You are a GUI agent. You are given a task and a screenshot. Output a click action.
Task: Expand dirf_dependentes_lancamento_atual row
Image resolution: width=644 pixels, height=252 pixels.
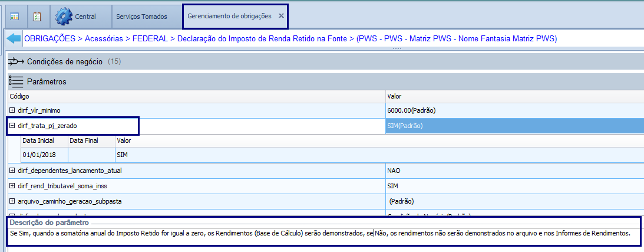click(x=12, y=170)
